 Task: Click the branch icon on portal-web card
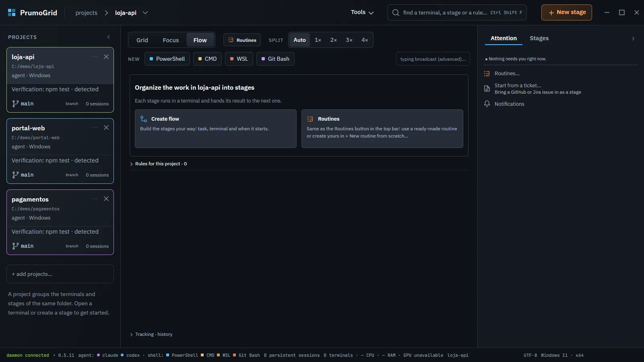click(x=15, y=175)
